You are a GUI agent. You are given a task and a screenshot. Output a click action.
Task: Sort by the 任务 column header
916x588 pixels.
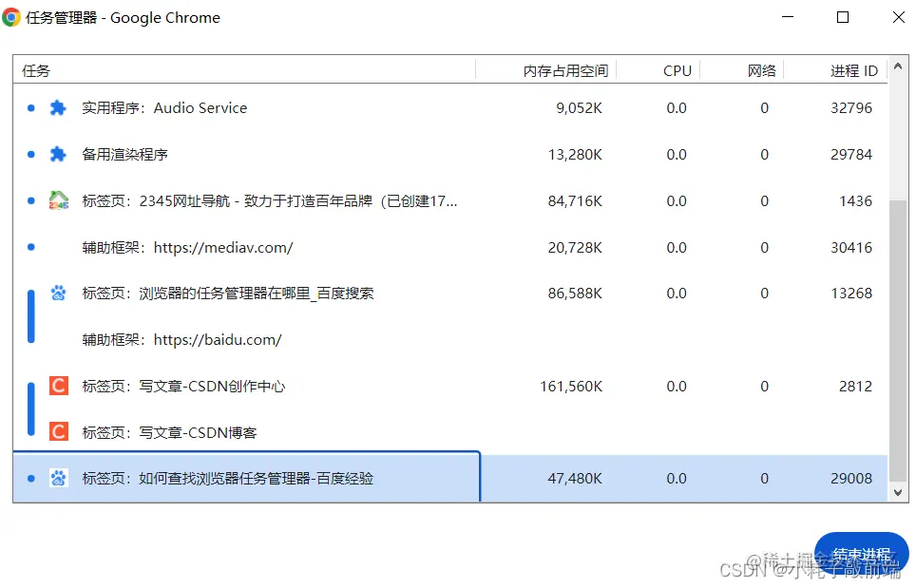244,70
